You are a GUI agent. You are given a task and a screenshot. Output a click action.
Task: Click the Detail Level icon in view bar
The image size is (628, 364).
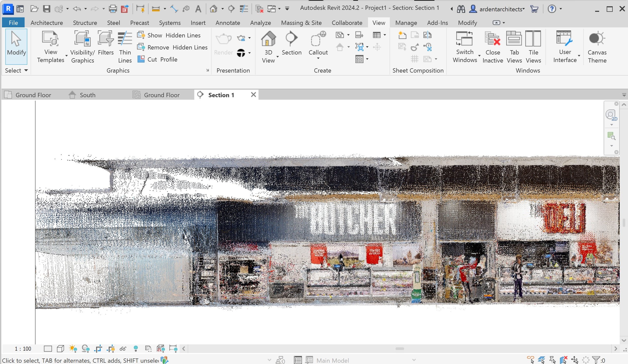(x=48, y=349)
